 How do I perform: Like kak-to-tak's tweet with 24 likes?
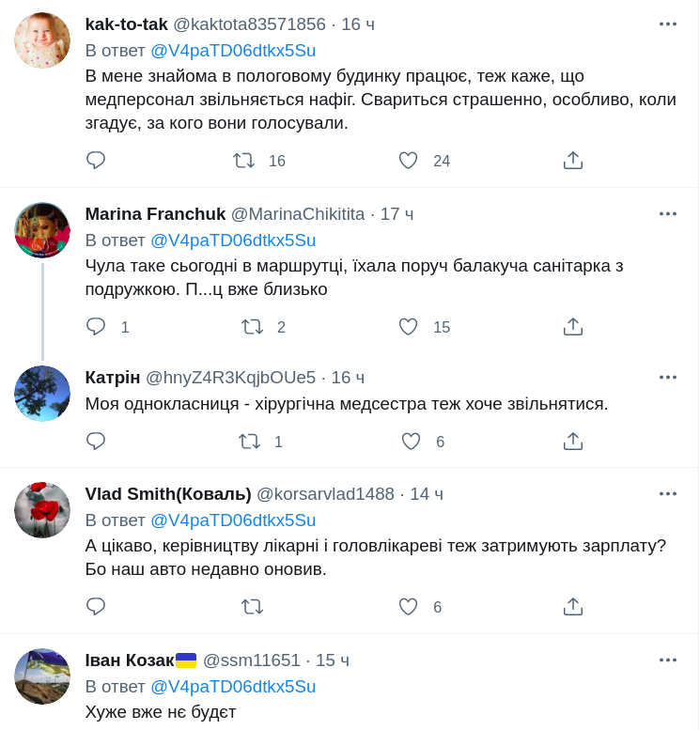[x=408, y=161]
